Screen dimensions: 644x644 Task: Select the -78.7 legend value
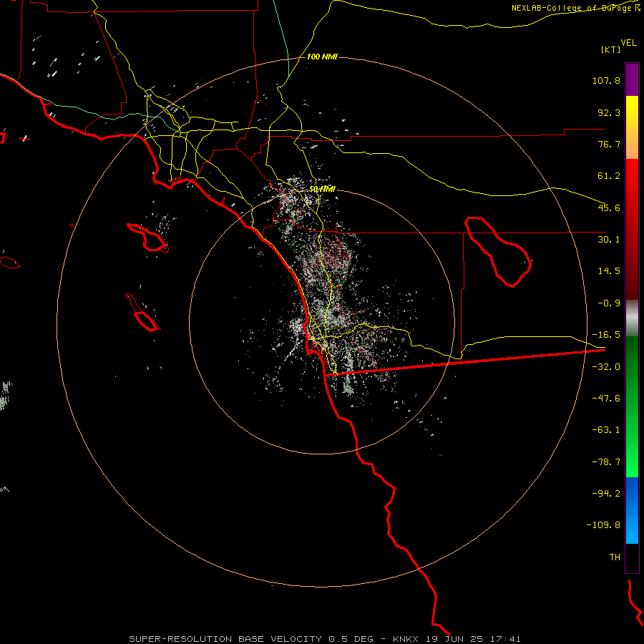606,462
